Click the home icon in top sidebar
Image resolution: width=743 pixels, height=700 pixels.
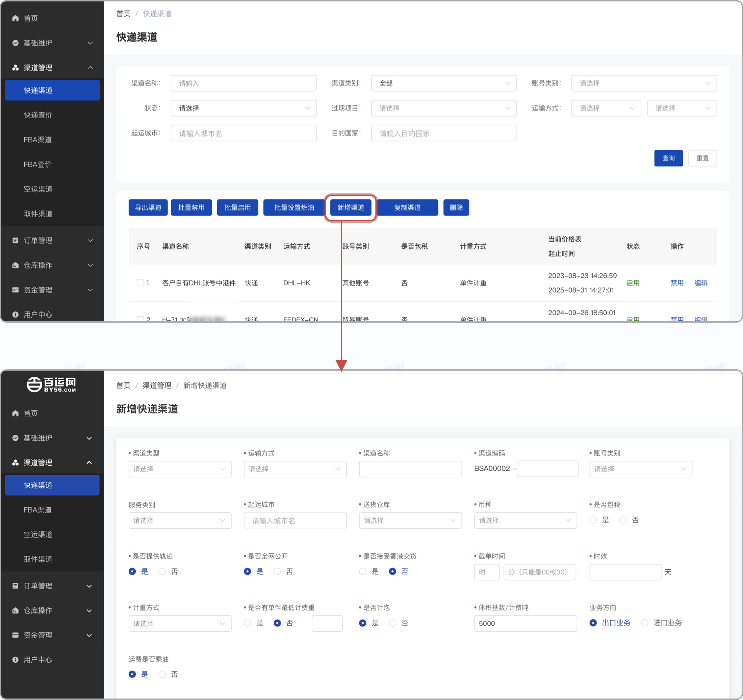point(15,18)
